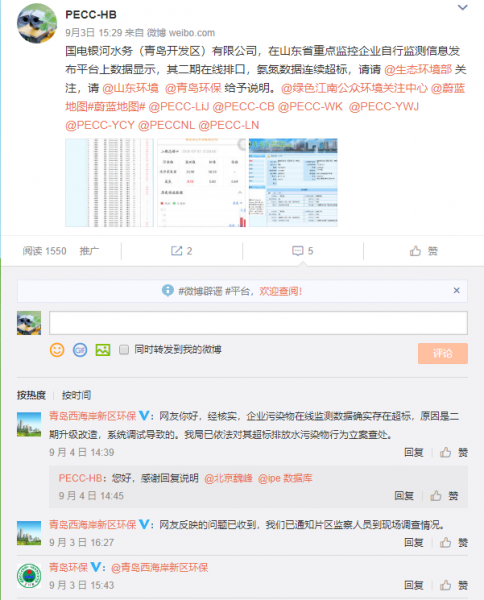Dismiss the 微博辟谣 notice banner
The width and height of the screenshot is (484, 600).
[x=456, y=290]
